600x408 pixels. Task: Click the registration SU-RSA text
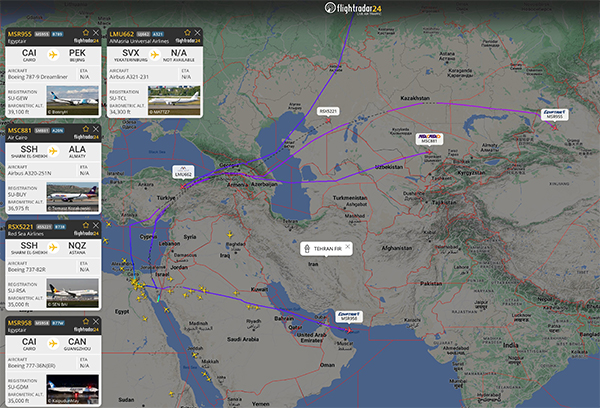pyautogui.click(x=17, y=291)
